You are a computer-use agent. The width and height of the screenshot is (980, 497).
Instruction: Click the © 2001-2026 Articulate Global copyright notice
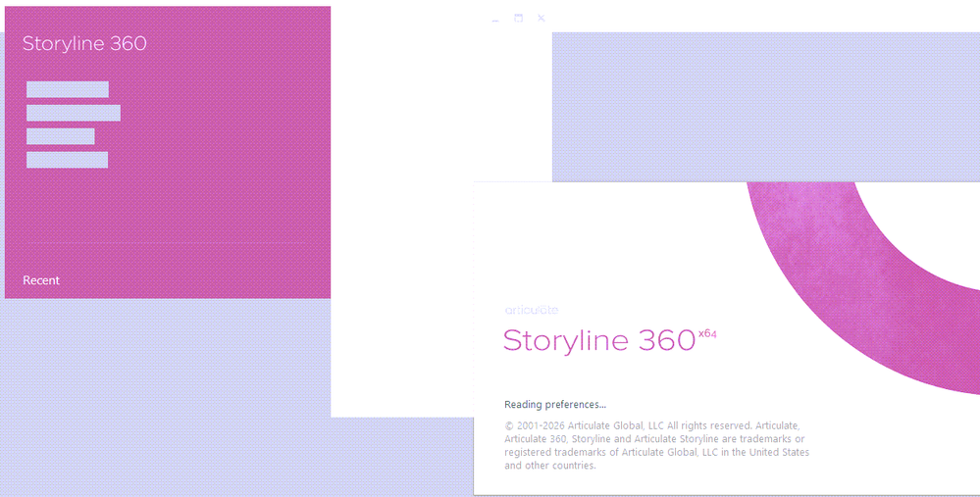[x=657, y=445]
